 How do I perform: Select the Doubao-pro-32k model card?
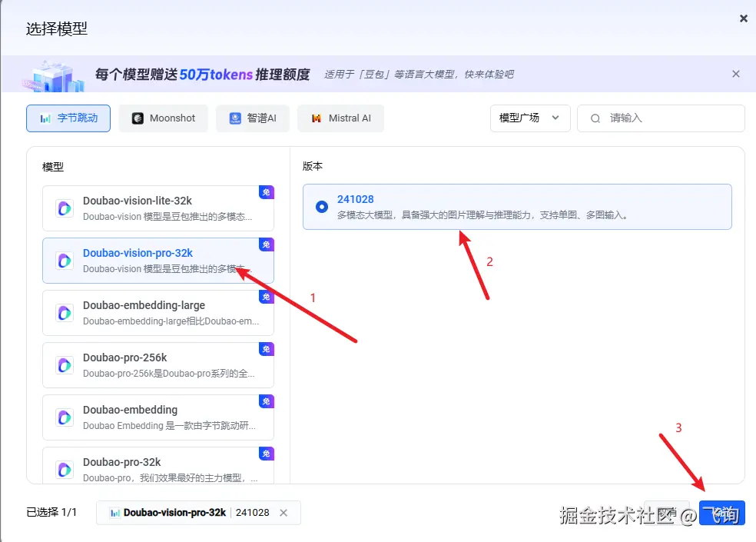pos(158,466)
